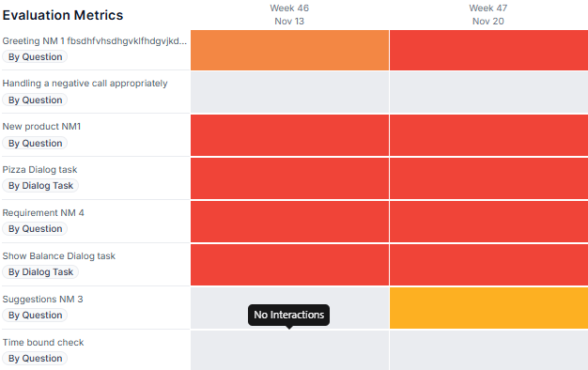Viewport: 588px width, 370px height.
Task: Click the By Dialog Task tag under Show Balance
Action: (40, 271)
